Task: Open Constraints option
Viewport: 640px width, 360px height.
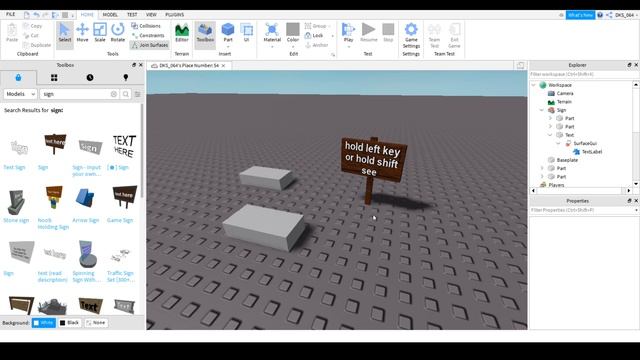Action: (x=148, y=36)
